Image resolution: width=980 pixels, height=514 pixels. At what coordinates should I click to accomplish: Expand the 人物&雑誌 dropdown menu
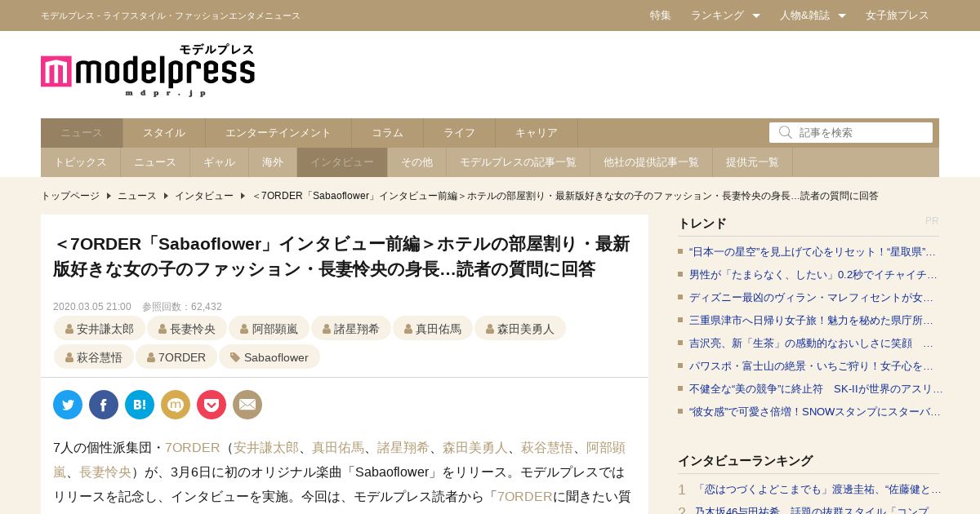point(813,16)
